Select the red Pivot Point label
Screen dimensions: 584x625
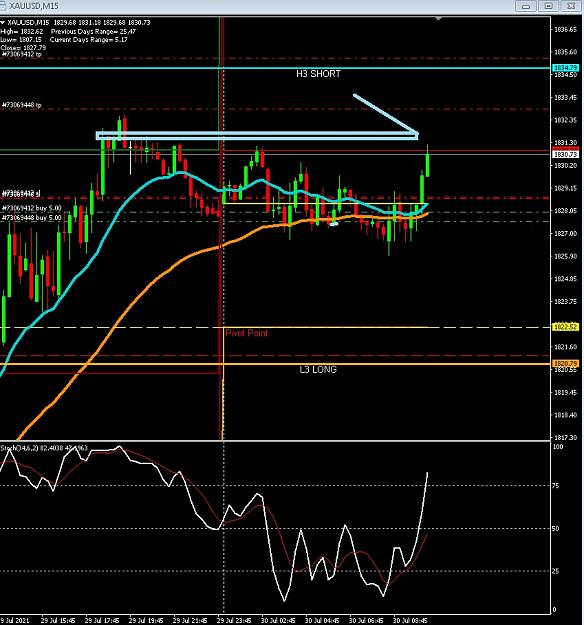(x=246, y=333)
